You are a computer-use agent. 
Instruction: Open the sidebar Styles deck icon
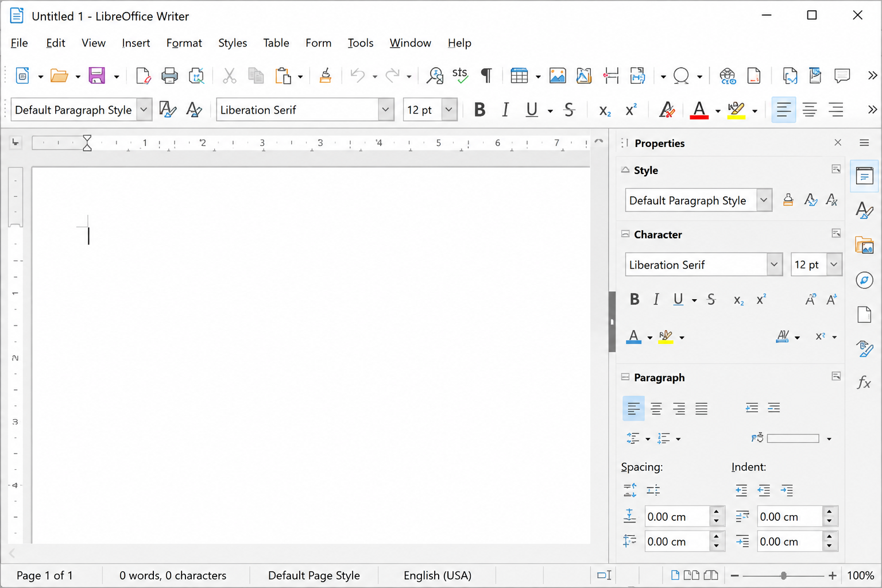[x=864, y=210]
